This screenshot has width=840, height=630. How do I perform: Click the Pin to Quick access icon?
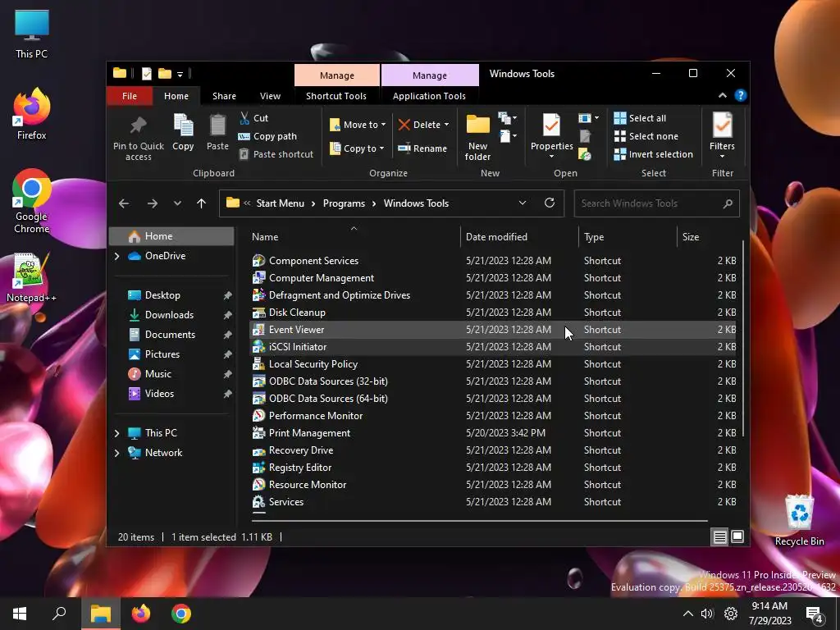(138, 126)
